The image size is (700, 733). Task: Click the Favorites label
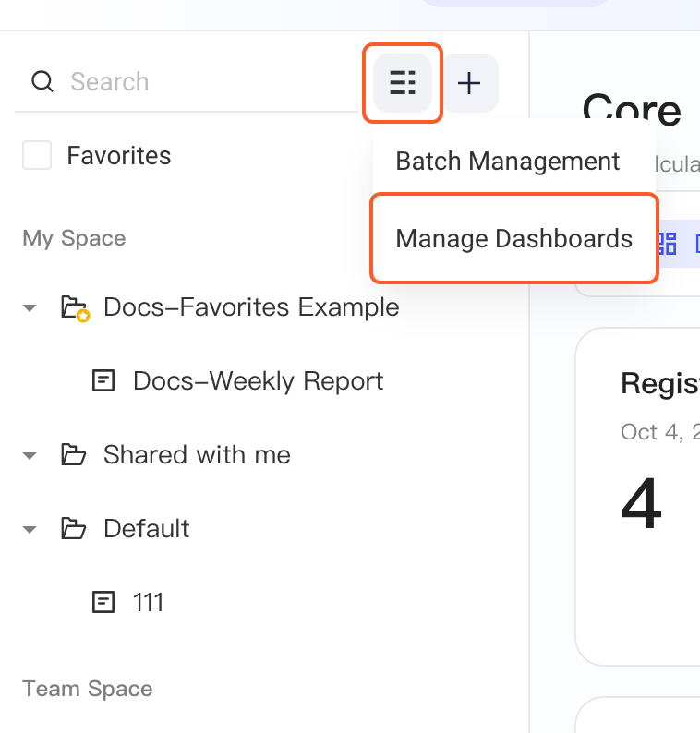119,156
